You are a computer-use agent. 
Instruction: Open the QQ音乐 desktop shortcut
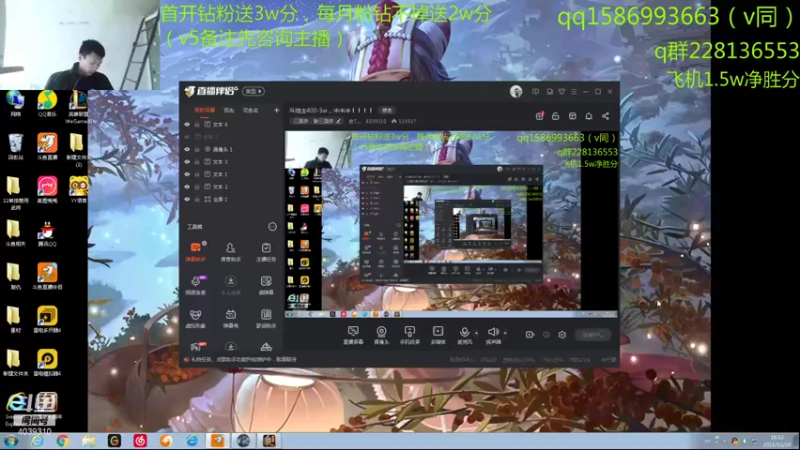pos(47,104)
